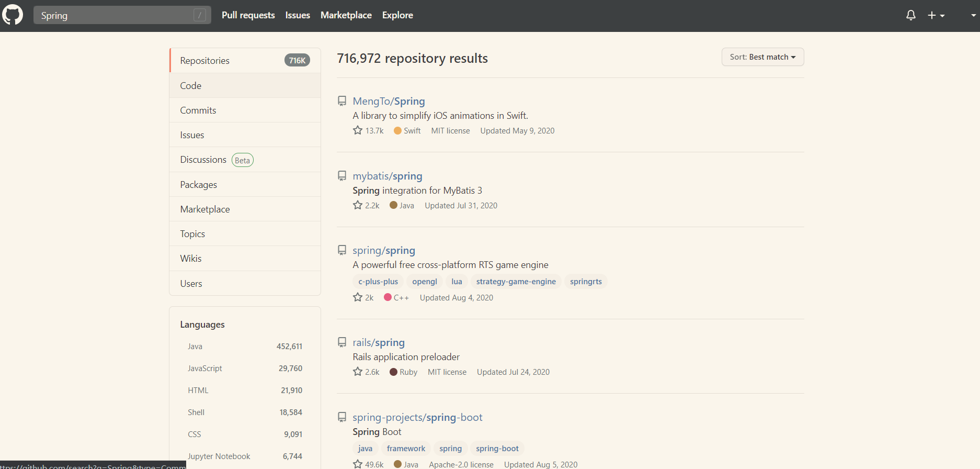
Task: Click the 49.6k stars on spring-boot
Action: 368,464
